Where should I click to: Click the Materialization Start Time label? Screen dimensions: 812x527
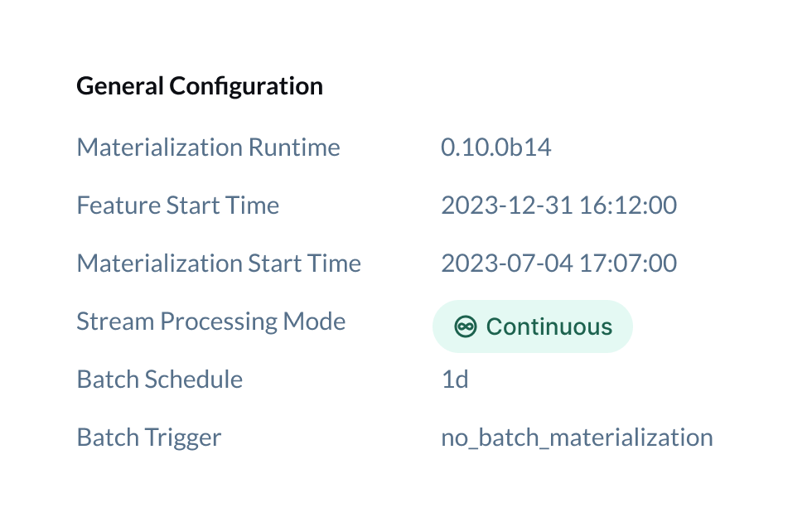coord(219,263)
